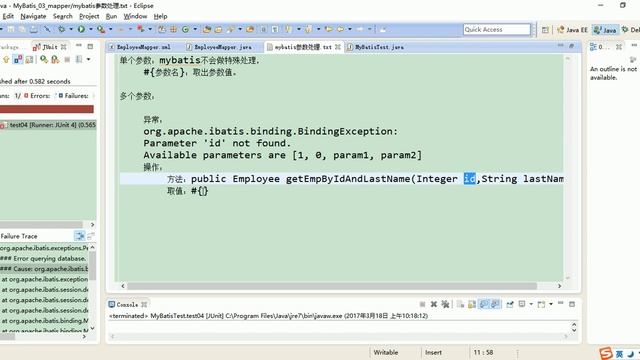
Task: Toggle Scroll Lock in JUnit view
Action: [29, 60]
